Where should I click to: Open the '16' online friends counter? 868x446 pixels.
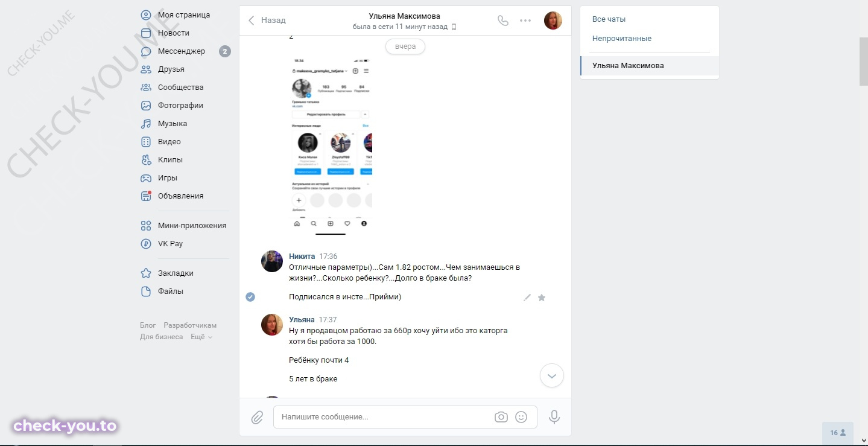point(838,433)
